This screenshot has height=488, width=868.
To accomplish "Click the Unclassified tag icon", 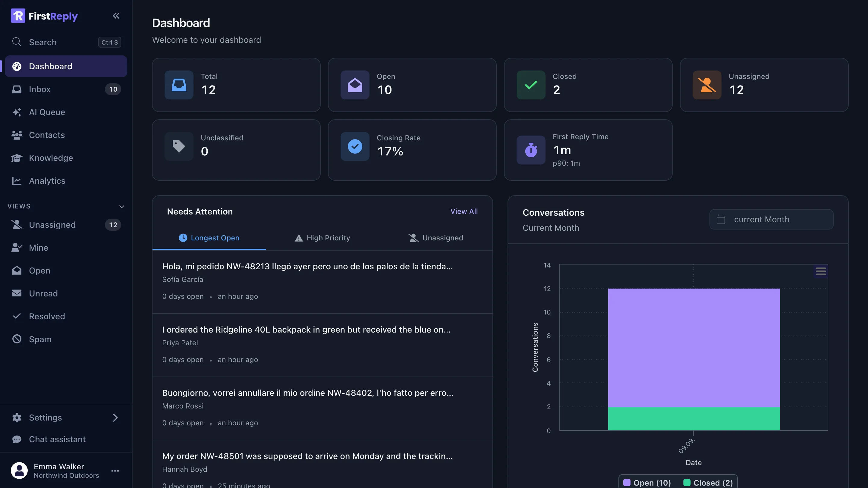I will coord(179,146).
